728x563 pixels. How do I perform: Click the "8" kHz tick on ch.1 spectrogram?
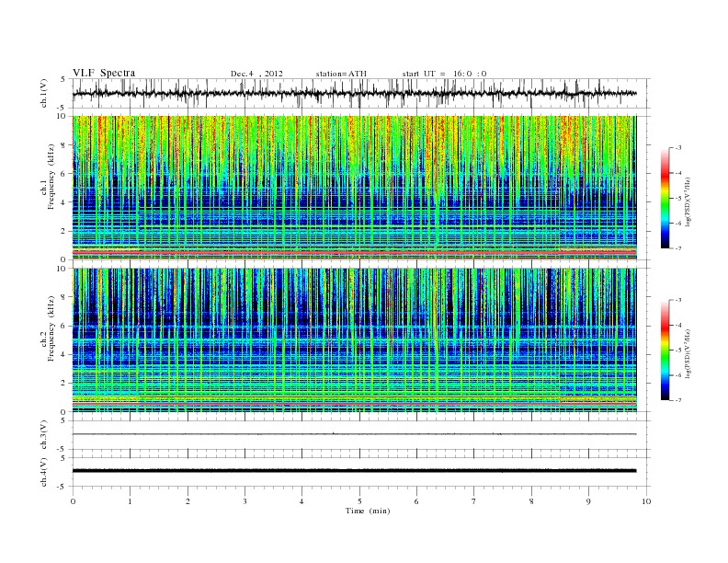(x=63, y=145)
